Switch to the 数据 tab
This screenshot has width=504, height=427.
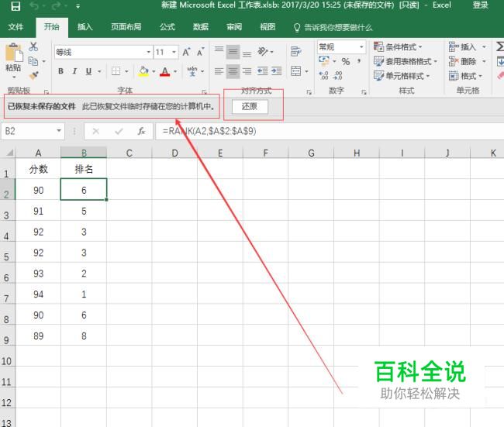coord(201,27)
